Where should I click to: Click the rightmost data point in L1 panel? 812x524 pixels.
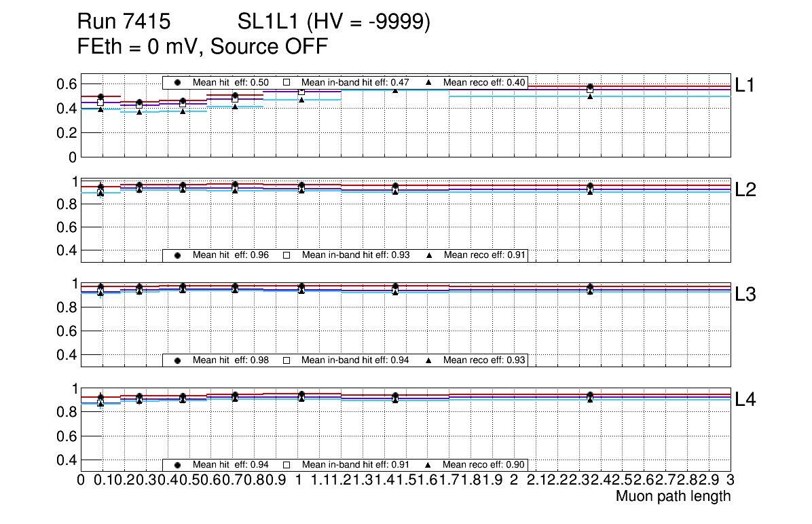[x=590, y=88]
